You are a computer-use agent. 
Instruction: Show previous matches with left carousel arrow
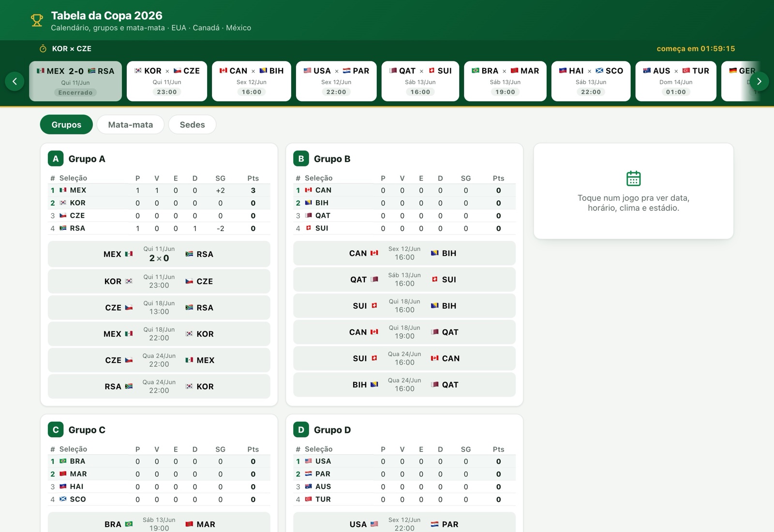click(x=15, y=81)
